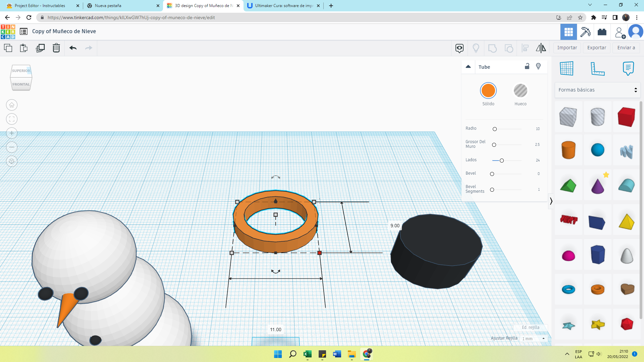The image size is (644, 362).
Task: Open the browser tab search chevron
Action: pyautogui.click(x=590, y=5)
